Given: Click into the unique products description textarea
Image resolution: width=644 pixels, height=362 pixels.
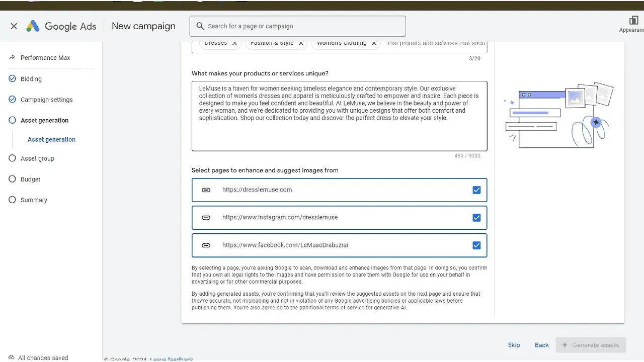Looking at the screenshot, I should pos(339,116).
